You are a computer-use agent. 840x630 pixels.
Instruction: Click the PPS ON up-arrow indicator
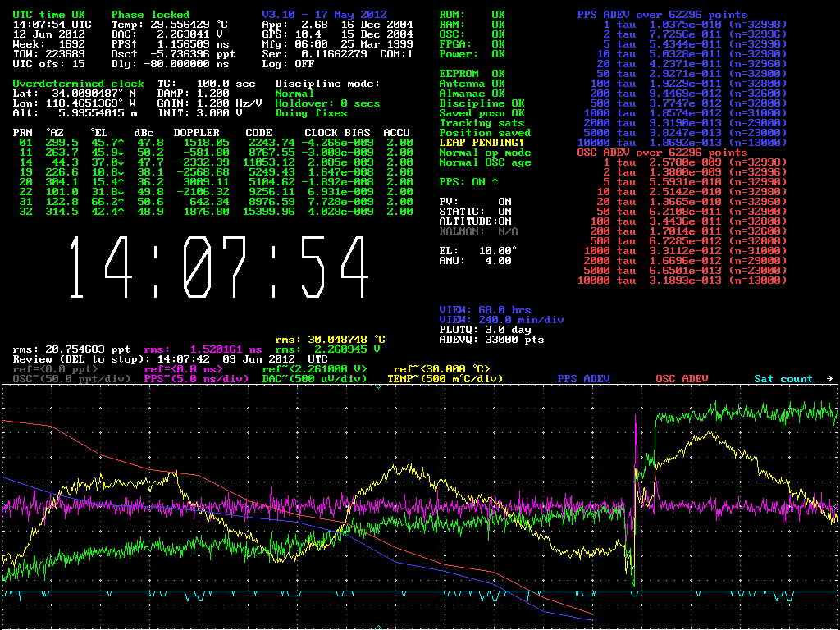tap(495, 182)
